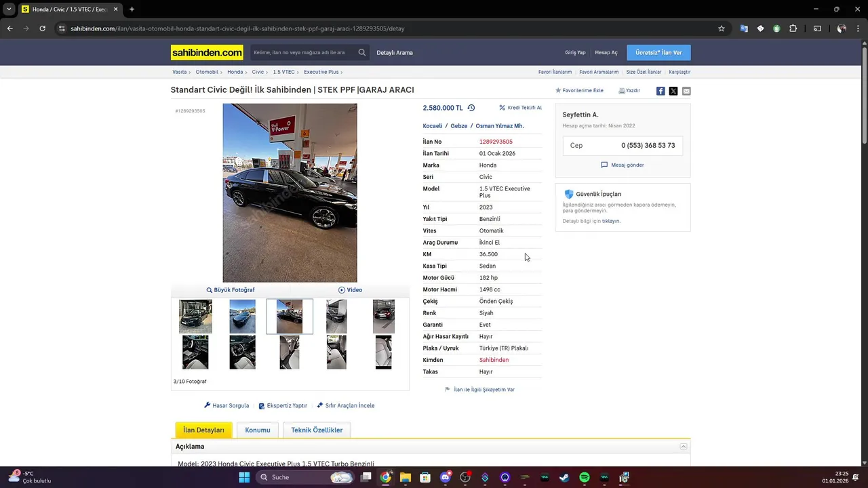Click Ekspertiz Yaptır link

[x=283, y=405]
